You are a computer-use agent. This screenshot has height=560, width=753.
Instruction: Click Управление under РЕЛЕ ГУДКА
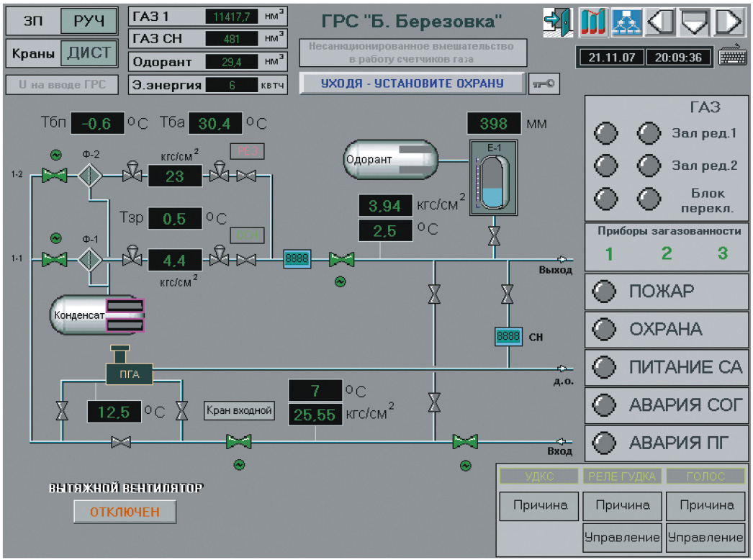click(x=622, y=538)
